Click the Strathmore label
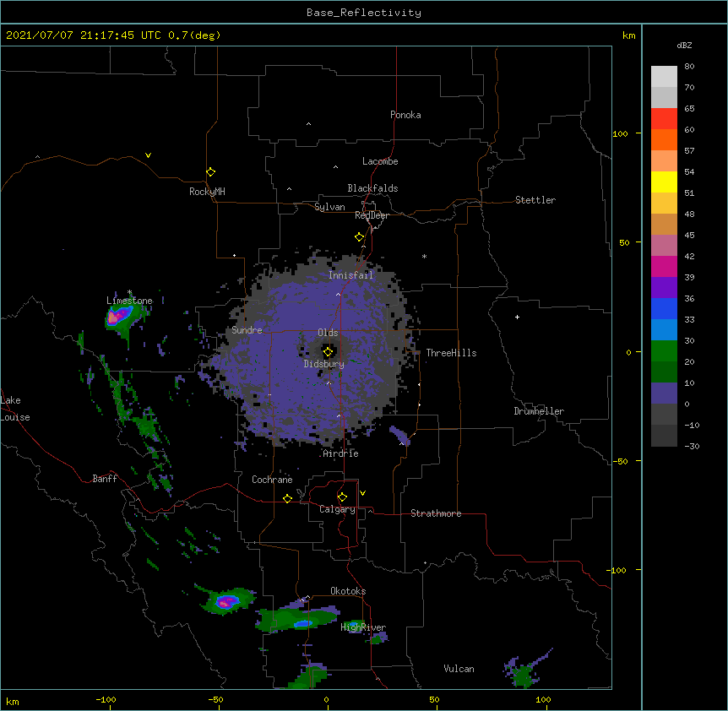The width and height of the screenshot is (728, 711). click(436, 513)
